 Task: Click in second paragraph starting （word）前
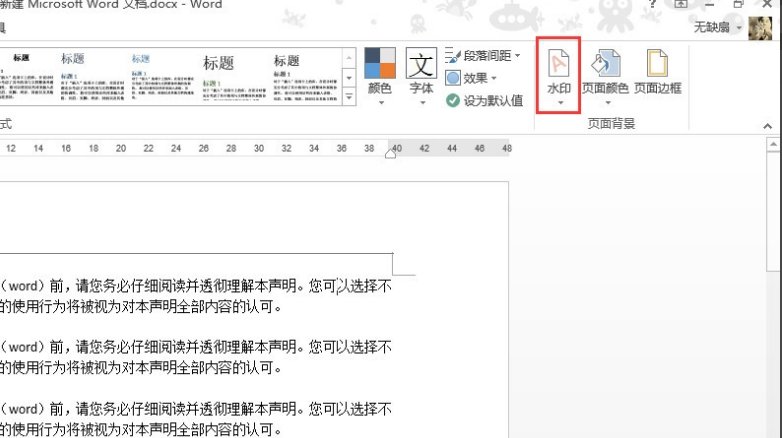196,347
